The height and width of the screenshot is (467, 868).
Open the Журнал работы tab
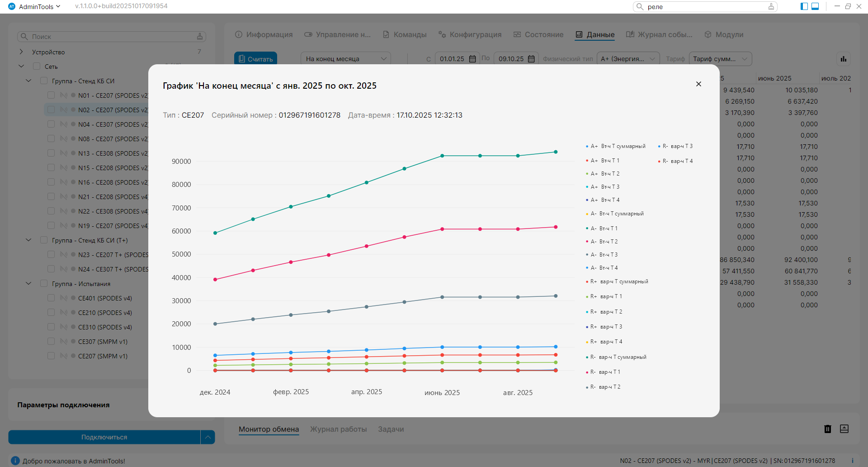(x=338, y=429)
